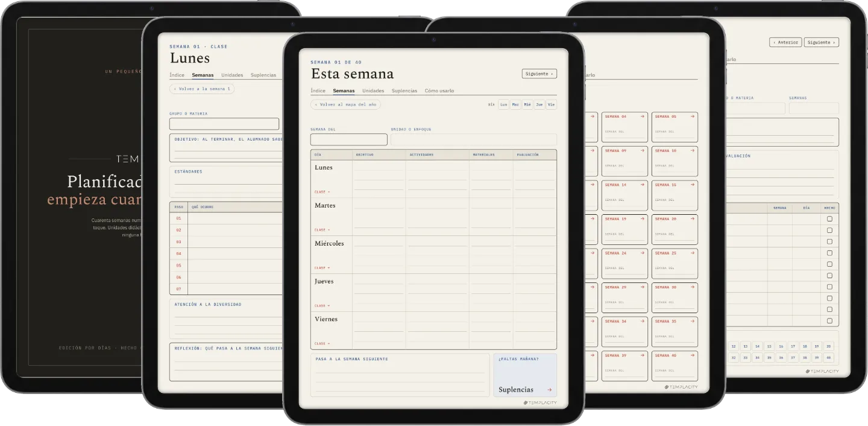Click week number 40 in the bottom number grid

[829, 358]
